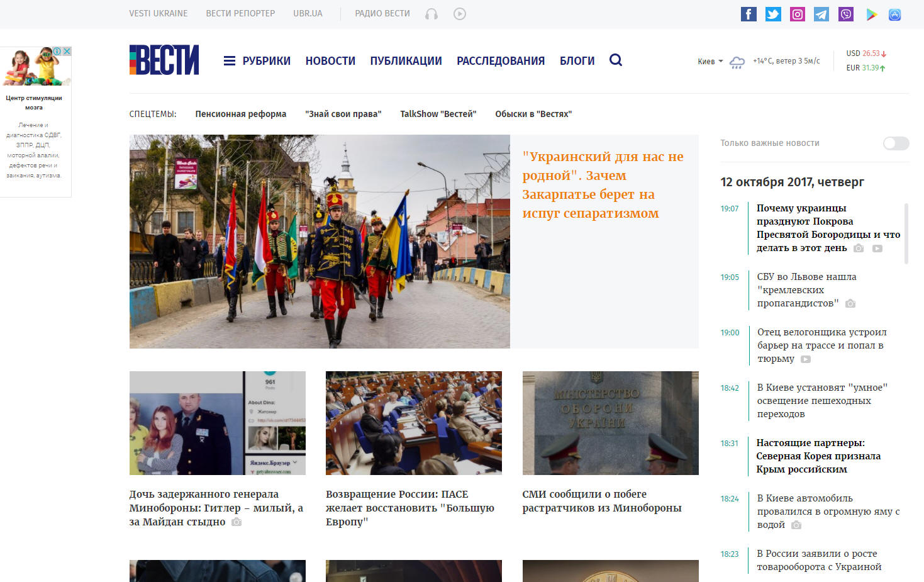924x582 pixels.
Task: Open РУБРИКИ menu
Action: [266, 61]
